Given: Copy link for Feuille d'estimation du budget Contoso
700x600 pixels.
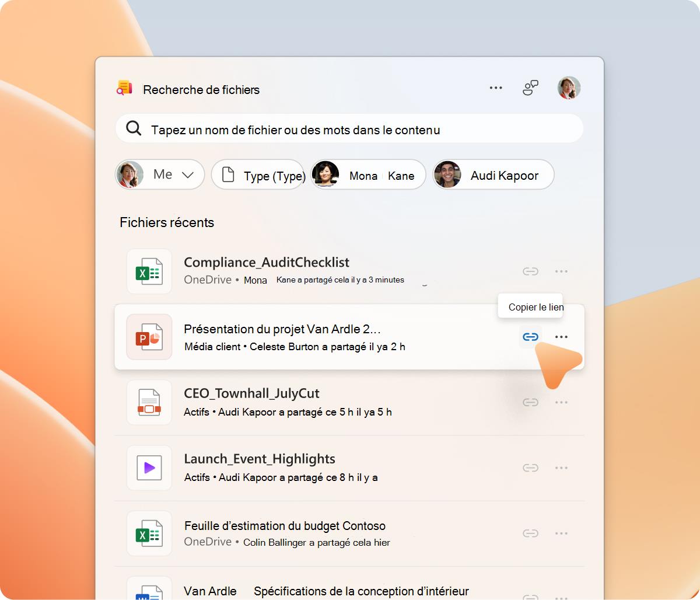Looking at the screenshot, I should [530, 533].
